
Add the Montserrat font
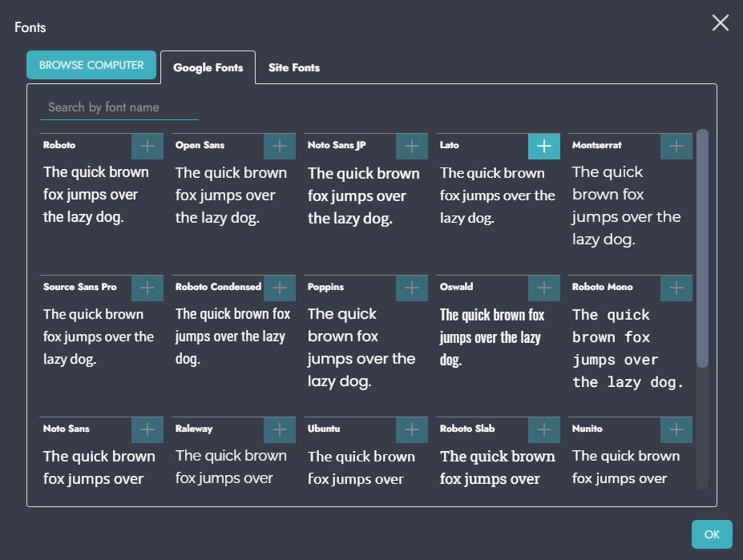(676, 146)
